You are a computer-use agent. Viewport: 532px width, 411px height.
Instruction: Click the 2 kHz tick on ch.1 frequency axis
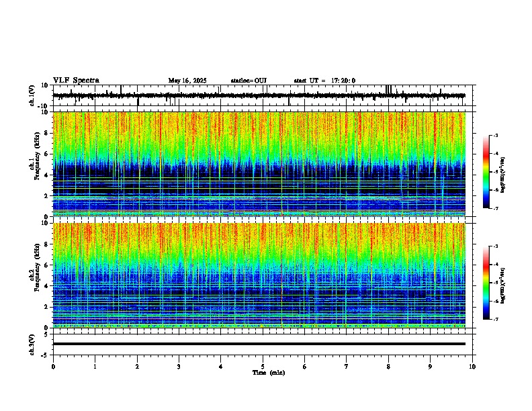[x=47, y=195]
